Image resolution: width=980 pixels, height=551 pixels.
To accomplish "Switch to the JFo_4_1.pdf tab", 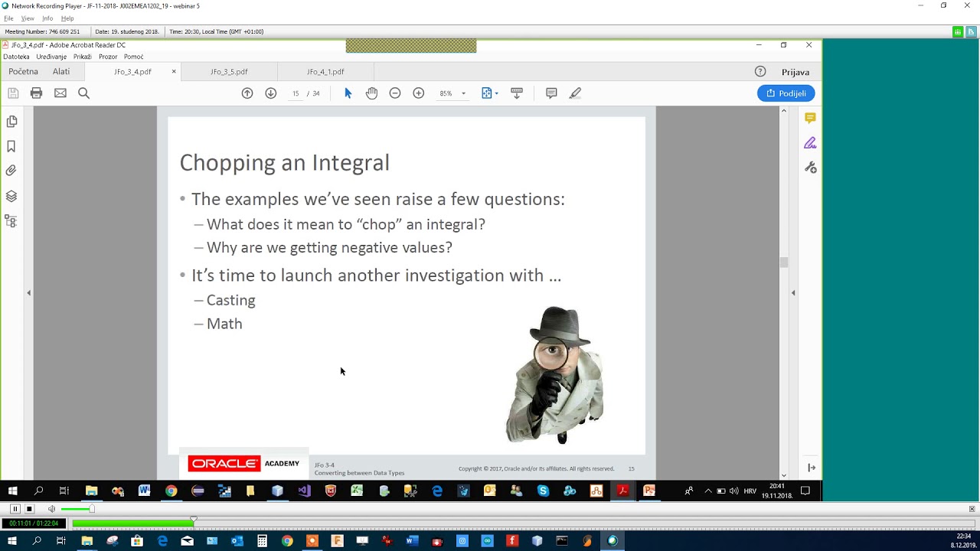I will click(x=325, y=72).
